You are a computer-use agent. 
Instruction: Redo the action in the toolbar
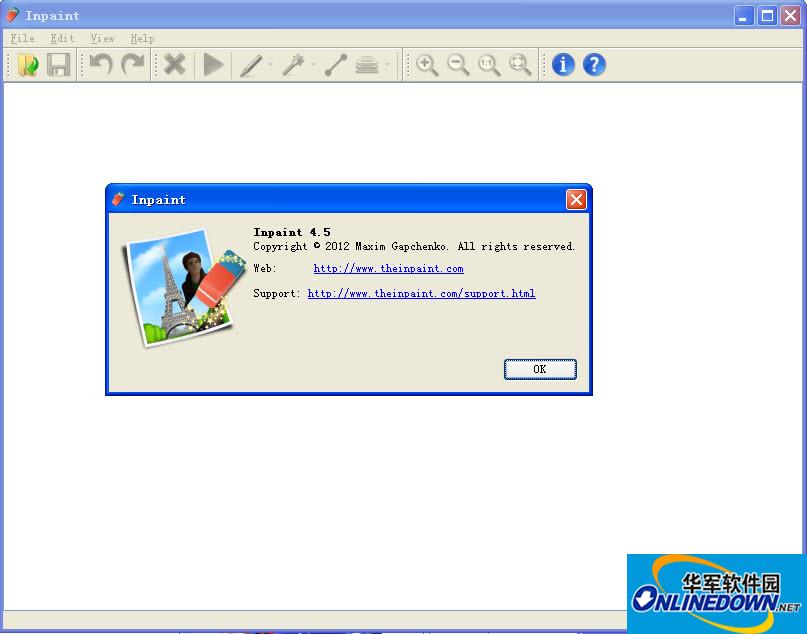click(x=133, y=65)
